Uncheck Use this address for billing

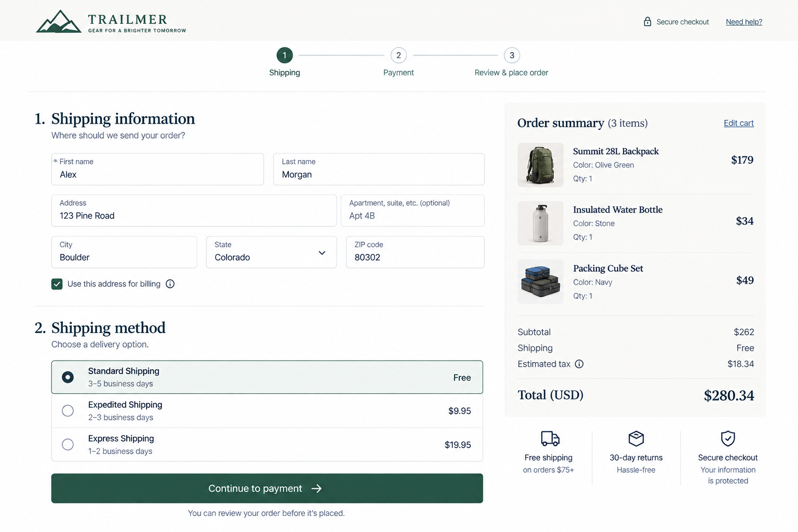57,284
